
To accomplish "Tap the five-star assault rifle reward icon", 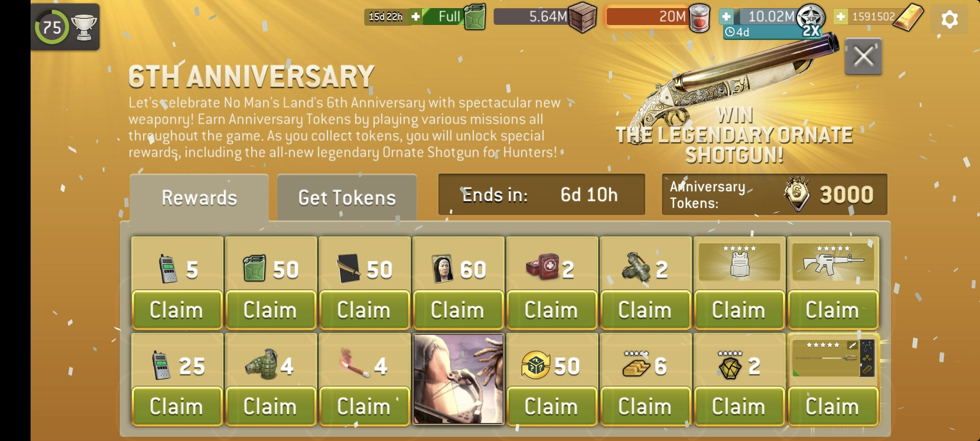I will coord(833,262).
